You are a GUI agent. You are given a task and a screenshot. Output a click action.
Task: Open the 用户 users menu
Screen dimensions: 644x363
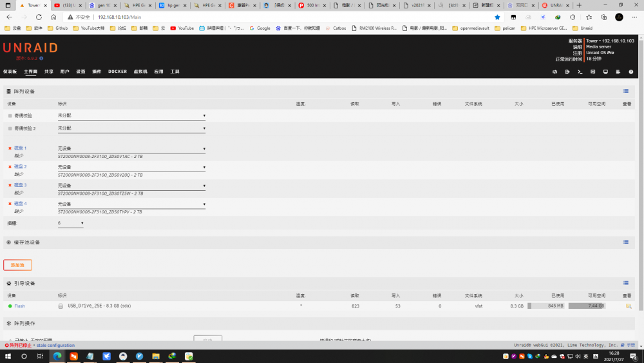click(x=65, y=72)
